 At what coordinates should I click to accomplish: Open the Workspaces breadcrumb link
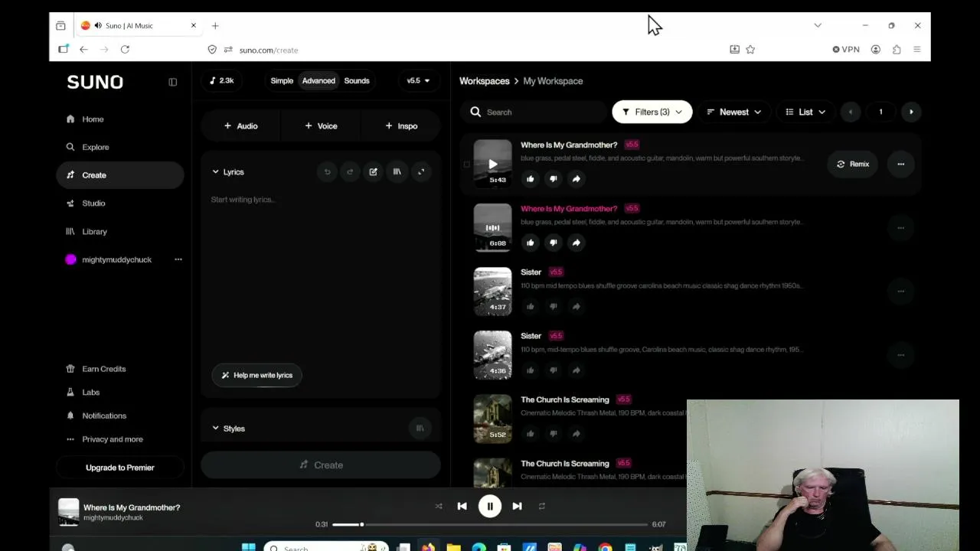coord(484,81)
